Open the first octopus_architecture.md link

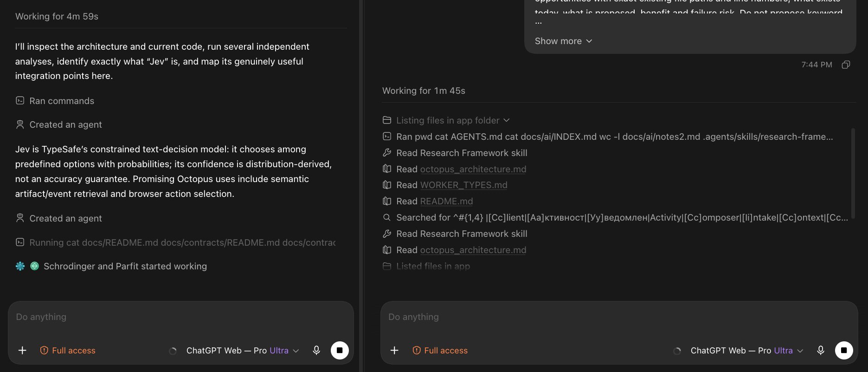pyautogui.click(x=473, y=169)
